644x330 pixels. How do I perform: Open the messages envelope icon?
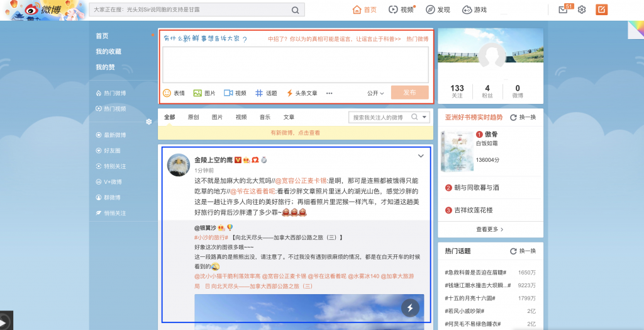click(563, 9)
